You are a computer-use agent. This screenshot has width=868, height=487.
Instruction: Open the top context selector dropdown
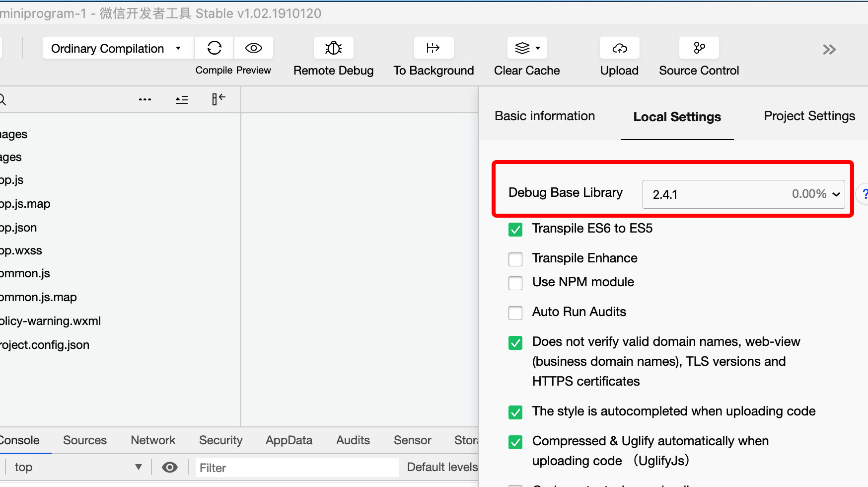(x=77, y=467)
